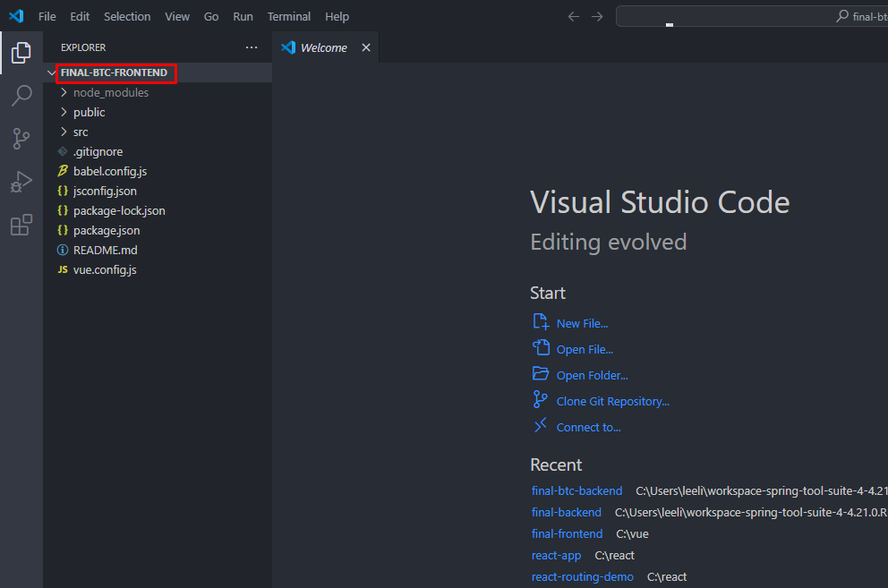
Task: Click the braces icon of jsconfig.json
Action: click(63, 191)
